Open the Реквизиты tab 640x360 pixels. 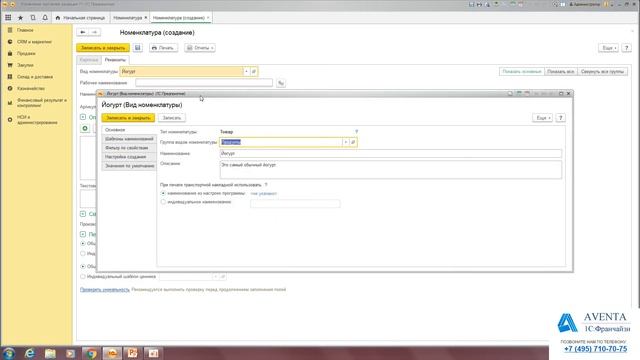tap(115, 60)
